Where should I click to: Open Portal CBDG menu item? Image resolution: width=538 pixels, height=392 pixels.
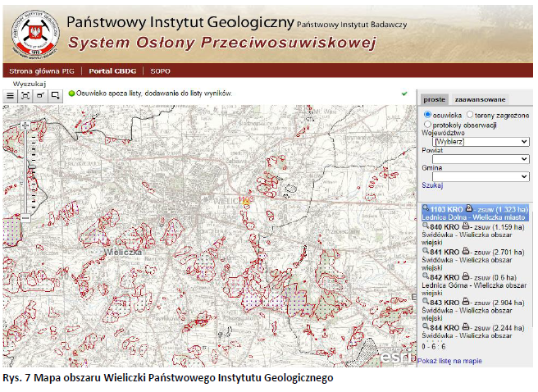112,71
